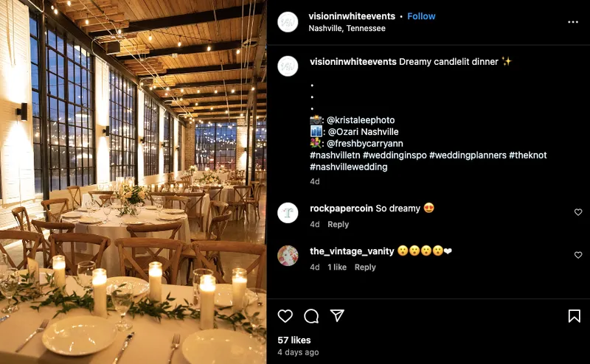Open the #nashvillewedding hashtag
590x364 pixels.
(x=348, y=167)
